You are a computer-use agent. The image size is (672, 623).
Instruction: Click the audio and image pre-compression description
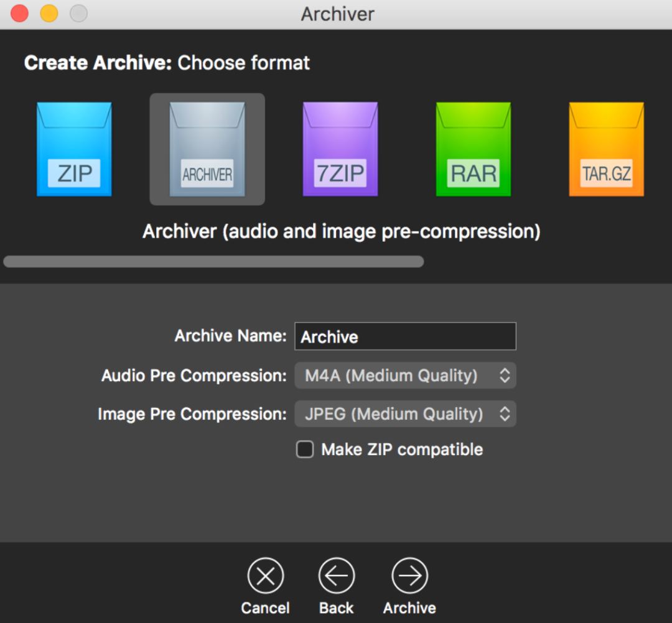tap(341, 231)
